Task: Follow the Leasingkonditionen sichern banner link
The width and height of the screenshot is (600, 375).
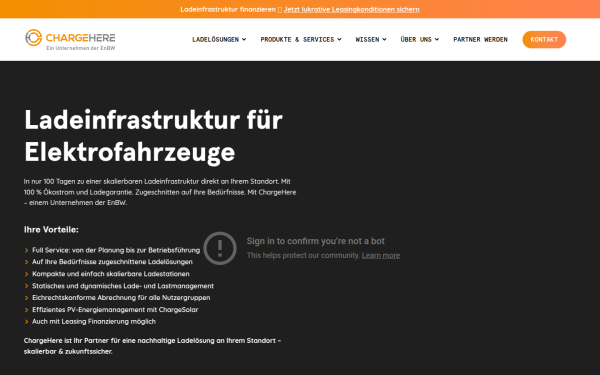Action: coord(351,9)
